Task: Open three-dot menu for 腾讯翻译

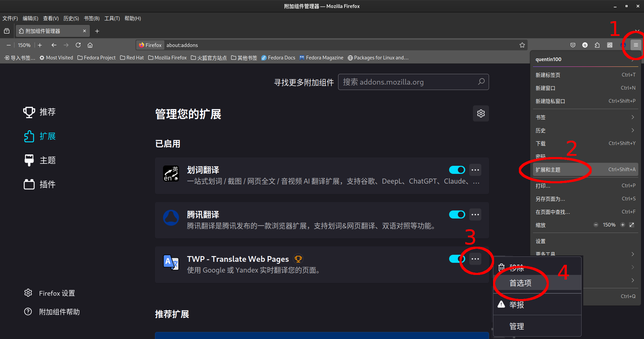Action: pos(475,214)
